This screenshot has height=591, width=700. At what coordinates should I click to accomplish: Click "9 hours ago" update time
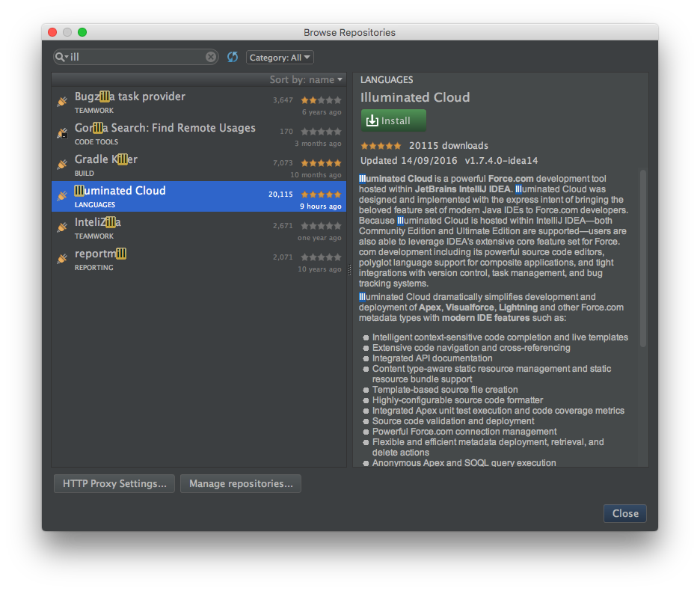coord(321,206)
